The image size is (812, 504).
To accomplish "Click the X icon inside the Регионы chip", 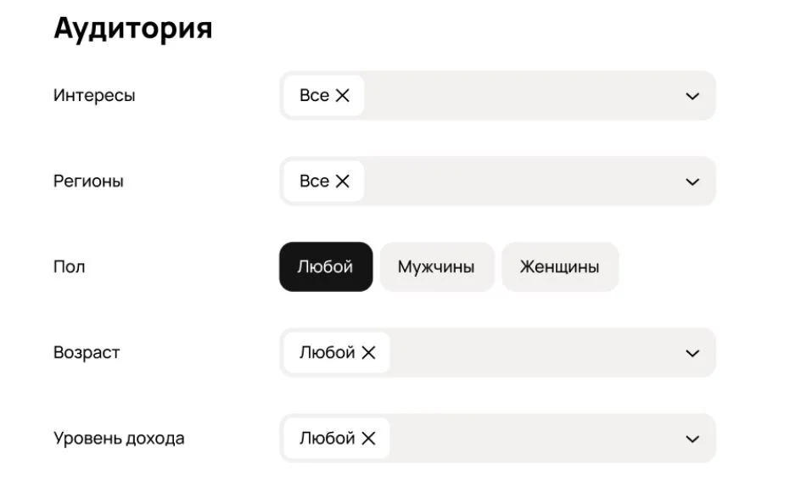I will (x=344, y=181).
